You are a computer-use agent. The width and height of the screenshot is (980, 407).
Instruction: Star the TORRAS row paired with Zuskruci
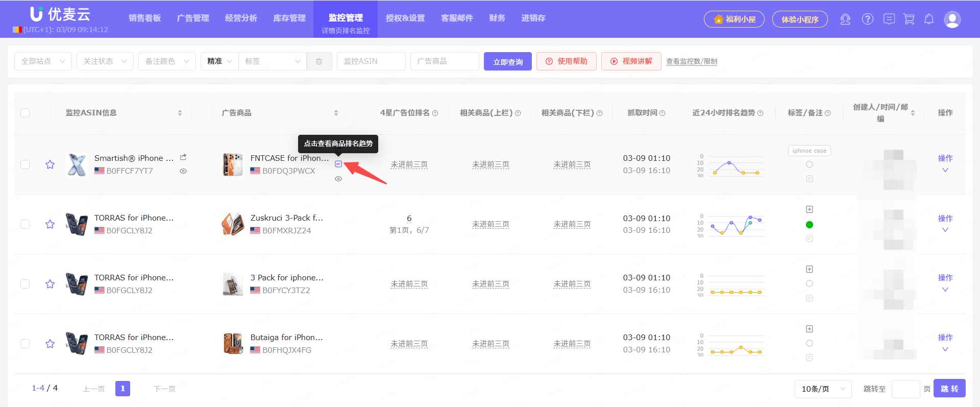pos(50,224)
